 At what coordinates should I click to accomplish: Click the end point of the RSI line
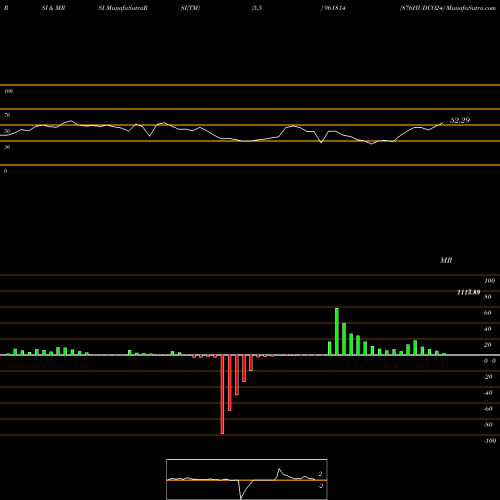443,123
